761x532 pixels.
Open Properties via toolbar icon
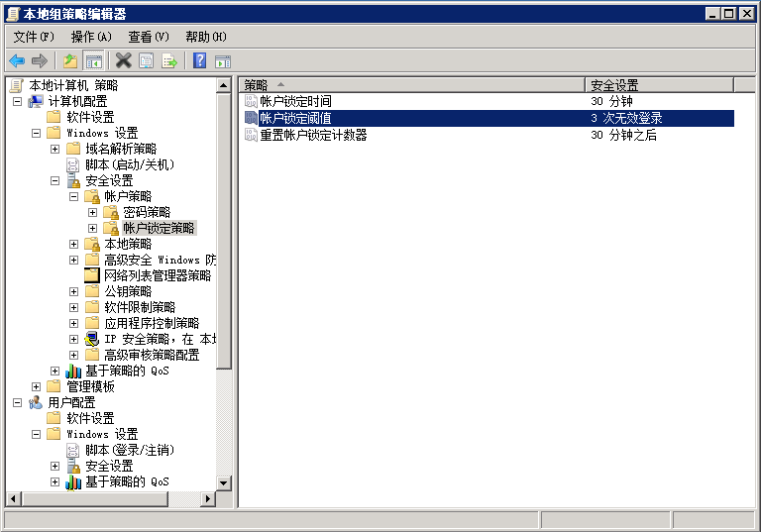pos(146,60)
